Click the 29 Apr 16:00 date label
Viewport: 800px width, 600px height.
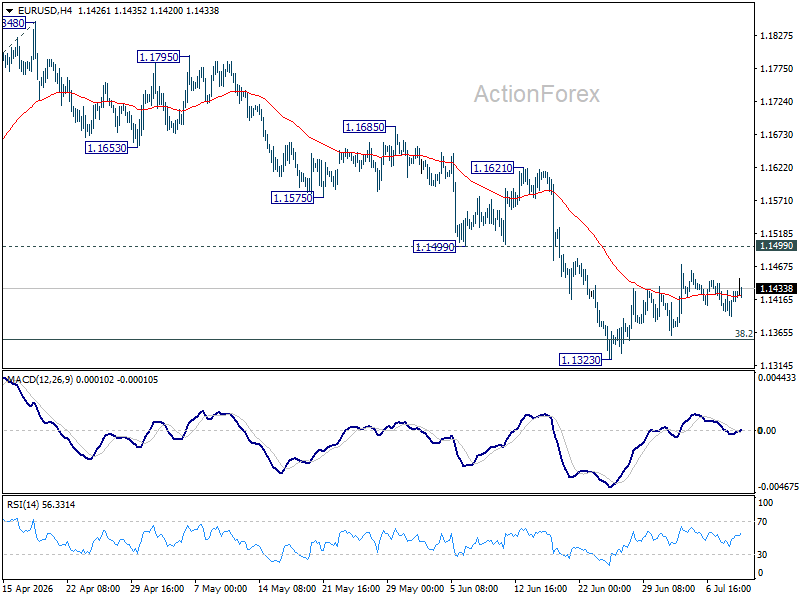coord(157,588)
